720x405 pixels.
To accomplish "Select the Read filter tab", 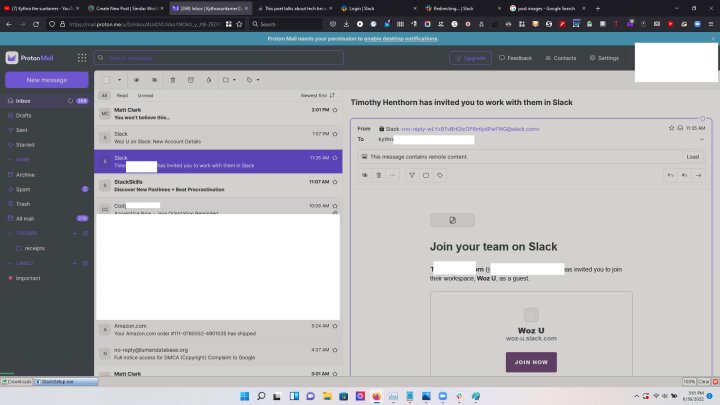I will point(122,96).
